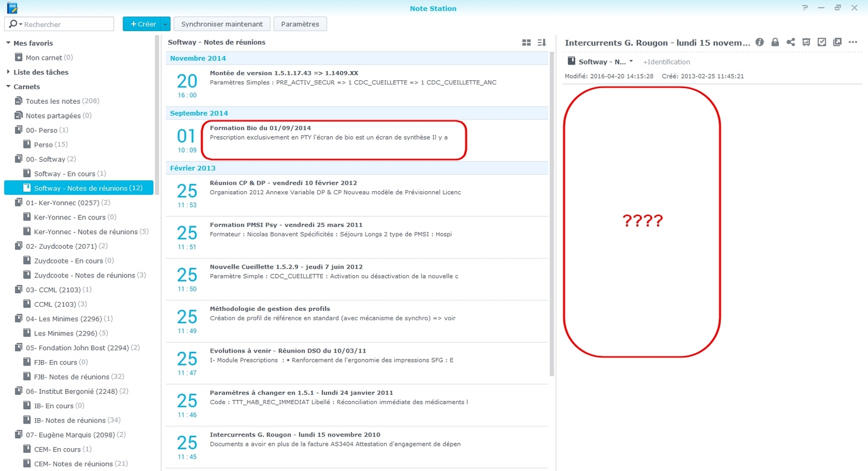Screen dimensions: 868x471
Task: Open FJB- Notes de réunions (32)
Action: [79, 377]
